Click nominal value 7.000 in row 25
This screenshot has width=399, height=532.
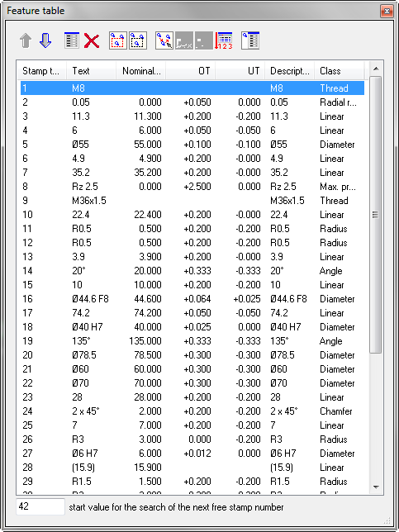click(150, 425)
